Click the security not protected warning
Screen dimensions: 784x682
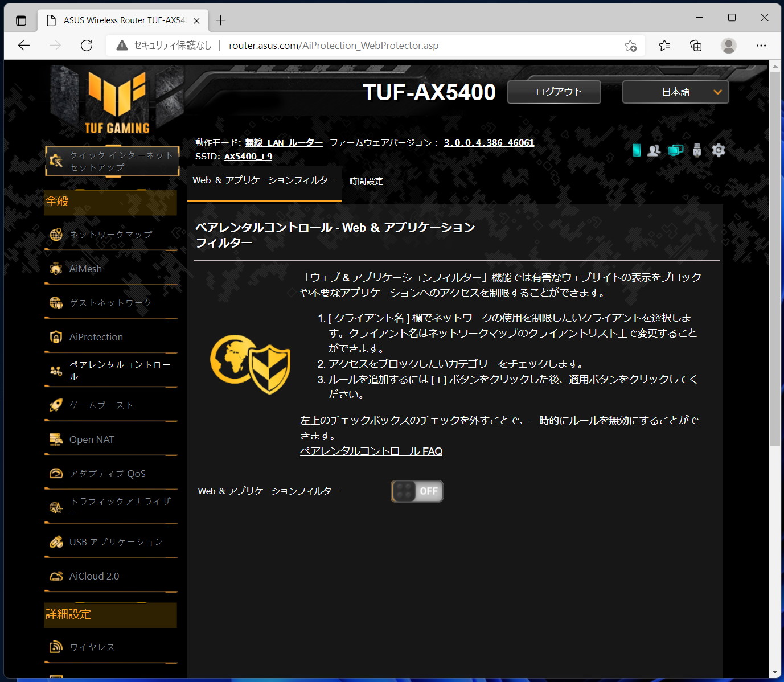[x=163, y=46]
